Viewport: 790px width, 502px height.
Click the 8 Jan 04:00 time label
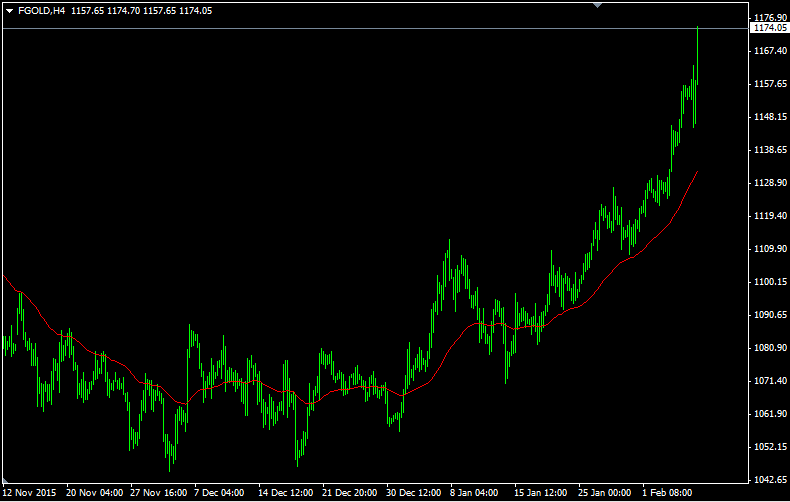[474, 492]
